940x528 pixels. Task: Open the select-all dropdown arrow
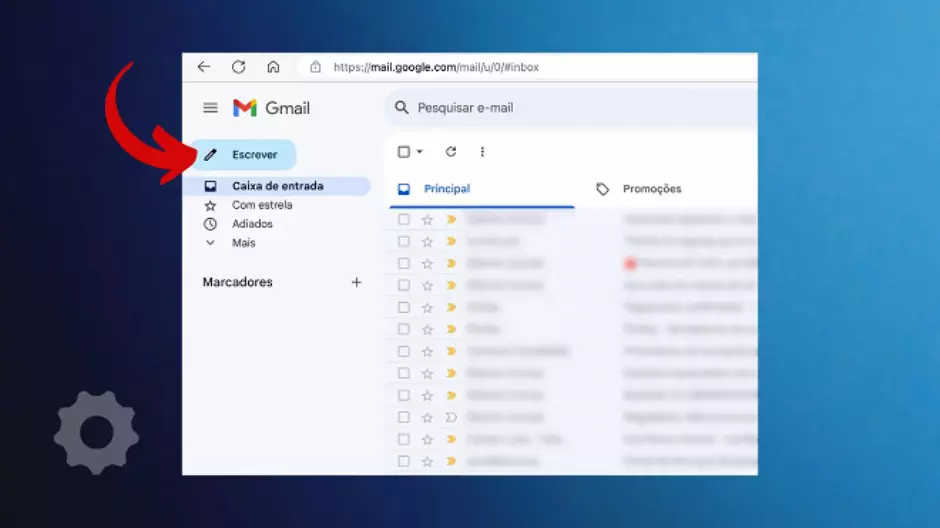click(420, 152)
